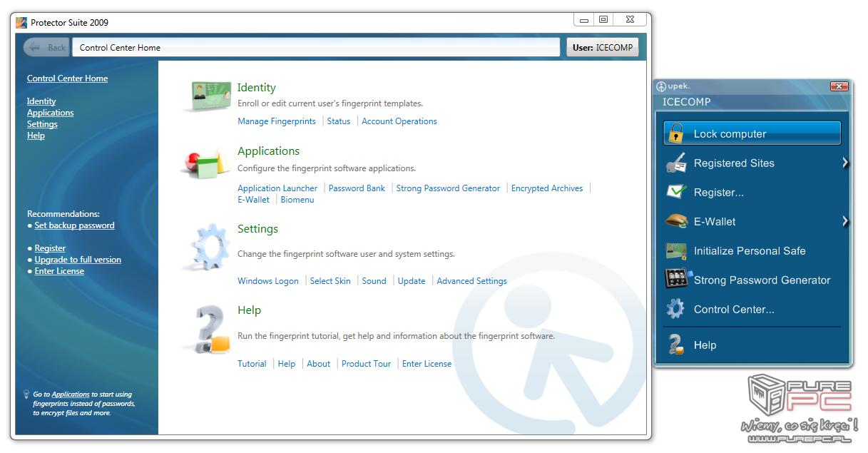The height and width of the screenshot is (453, 868).
Task: Click the E-Wallet wallet icon in Biomenu
Action: (676, 221)
